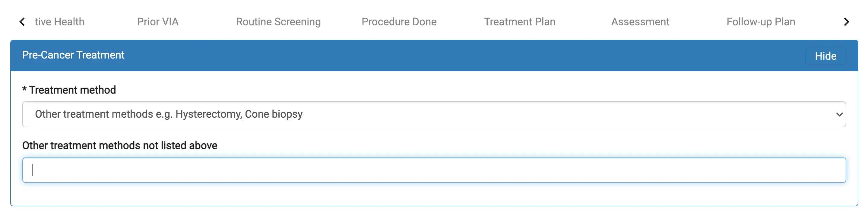This screenshot has width=868, height=216.
Task: Go to the Procedure Done tab
Action: point(399,22)
